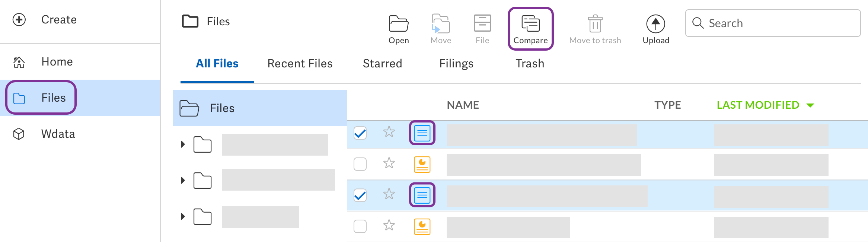This screenshot has width=868, height=242.
Task: Click into the Search field
Action: point(778,23)
